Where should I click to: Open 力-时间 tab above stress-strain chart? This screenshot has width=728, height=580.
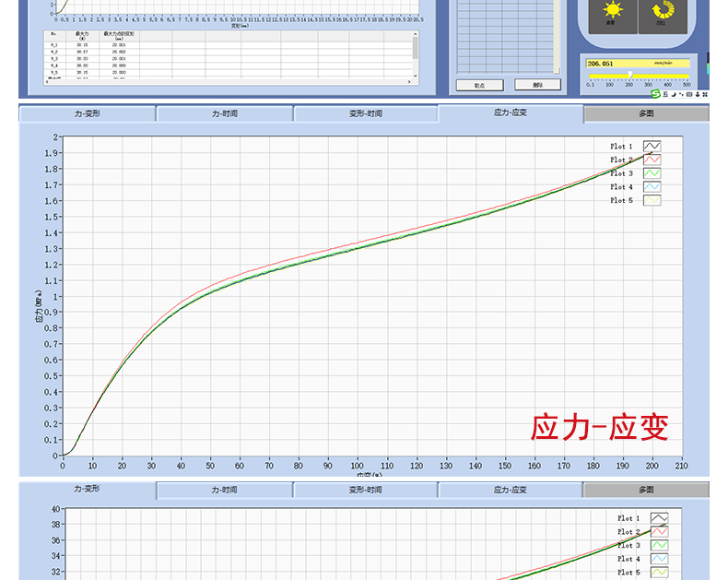click(224, 114)
